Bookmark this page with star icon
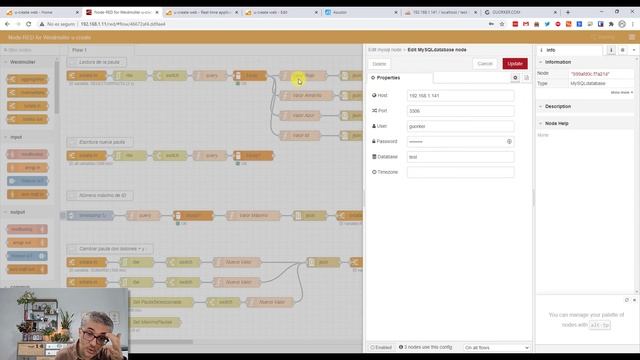 [x=502, y=24]
